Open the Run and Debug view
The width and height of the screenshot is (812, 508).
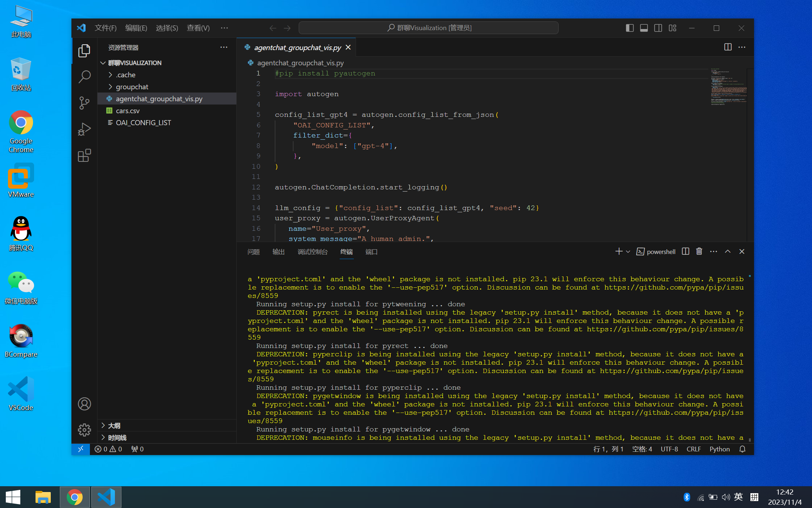[84, 129]
